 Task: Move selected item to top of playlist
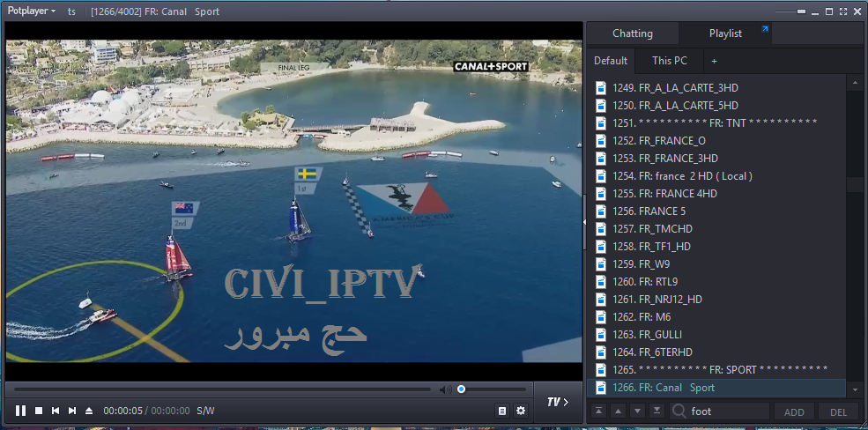pos(599,411)
